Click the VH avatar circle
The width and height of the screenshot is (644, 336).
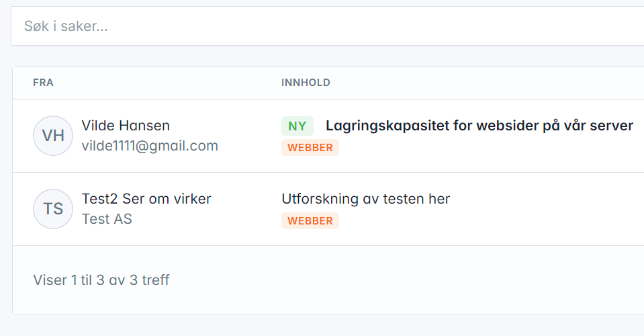pos(53,136)
